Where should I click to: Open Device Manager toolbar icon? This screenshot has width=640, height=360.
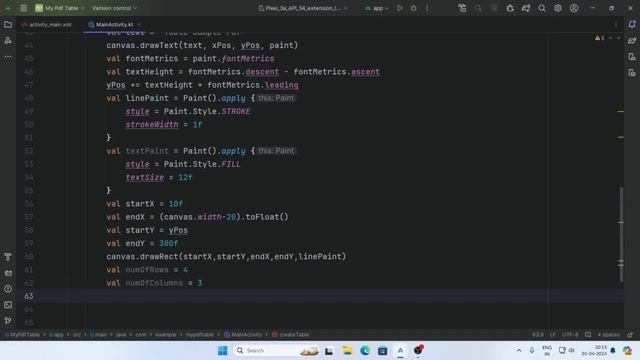pos(510,8)
